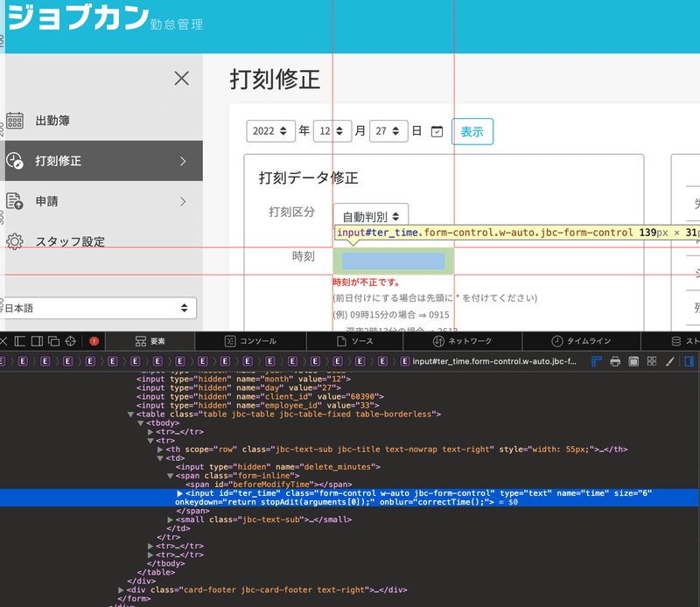Click the スタッフ設定 gear icon
Image resolution: width=700 pixels, height=607 pixels.
(x=15, y=241)
